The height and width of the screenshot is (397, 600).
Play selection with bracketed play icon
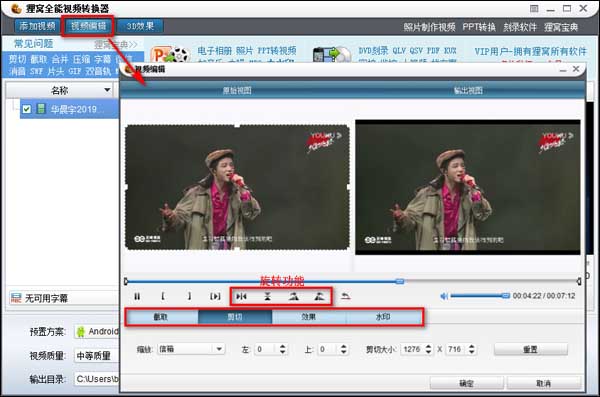pos(215,296)
